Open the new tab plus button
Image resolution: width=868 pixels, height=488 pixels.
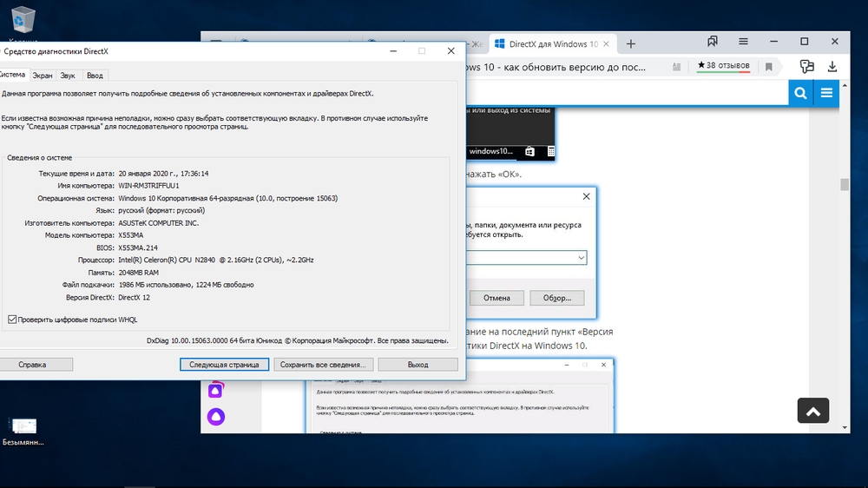click(x=631, y=43)
